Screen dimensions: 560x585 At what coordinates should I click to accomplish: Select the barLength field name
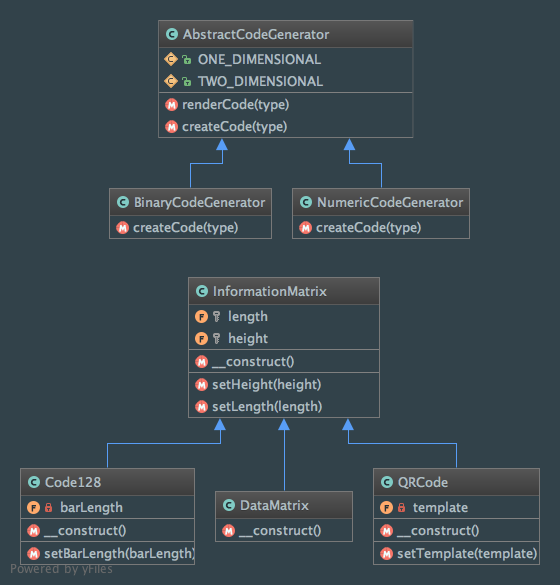coord(91,508)
